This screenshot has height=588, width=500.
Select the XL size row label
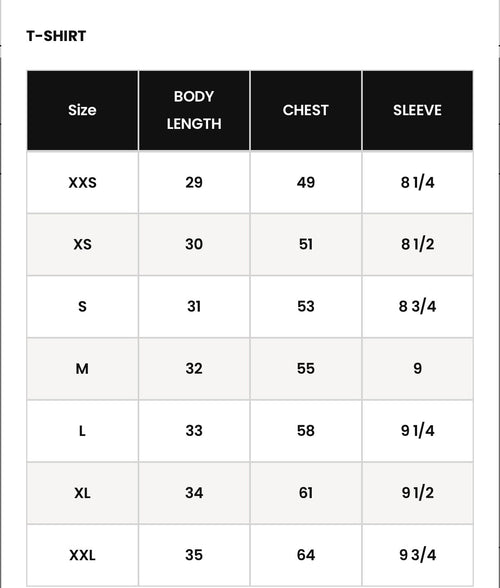tap(82, 493)
